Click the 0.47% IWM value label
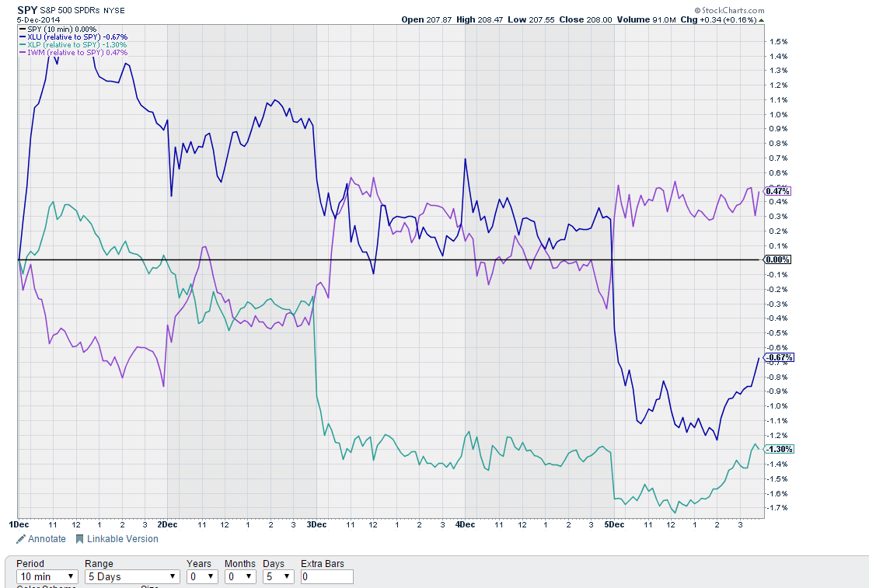Image resolution: width=869 pixels, height=588 pixels. pyautogui.click(x=777, y=191)
